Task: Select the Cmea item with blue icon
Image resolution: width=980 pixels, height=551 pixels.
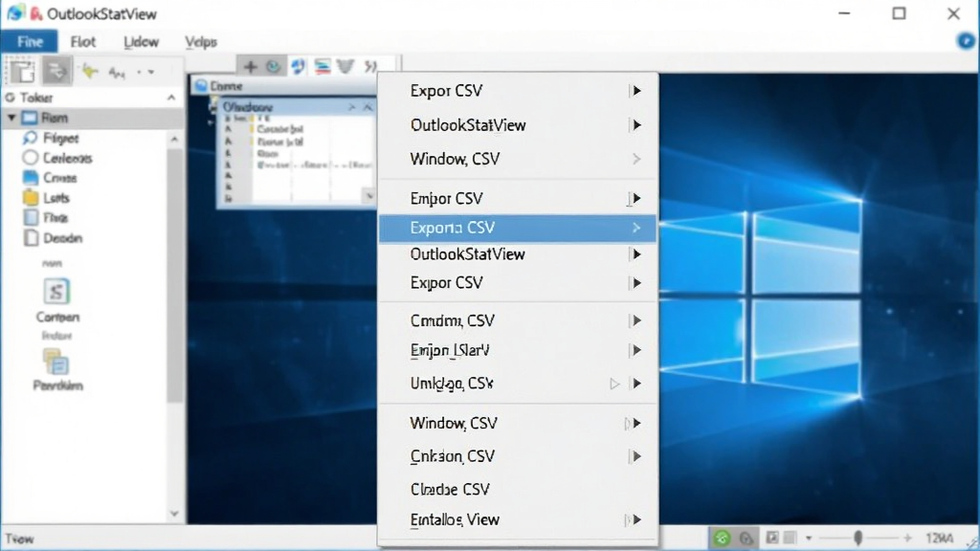Action: (50, 178)
